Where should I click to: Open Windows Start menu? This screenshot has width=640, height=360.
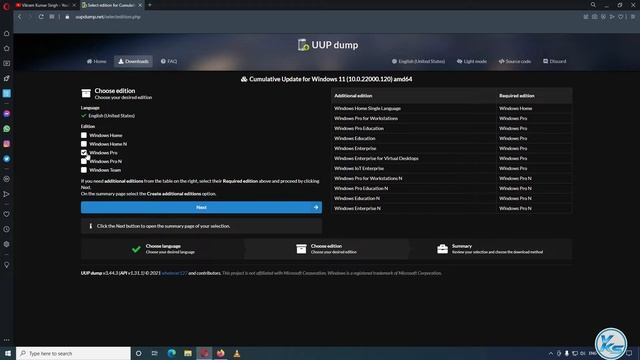[x=7, y=353]
